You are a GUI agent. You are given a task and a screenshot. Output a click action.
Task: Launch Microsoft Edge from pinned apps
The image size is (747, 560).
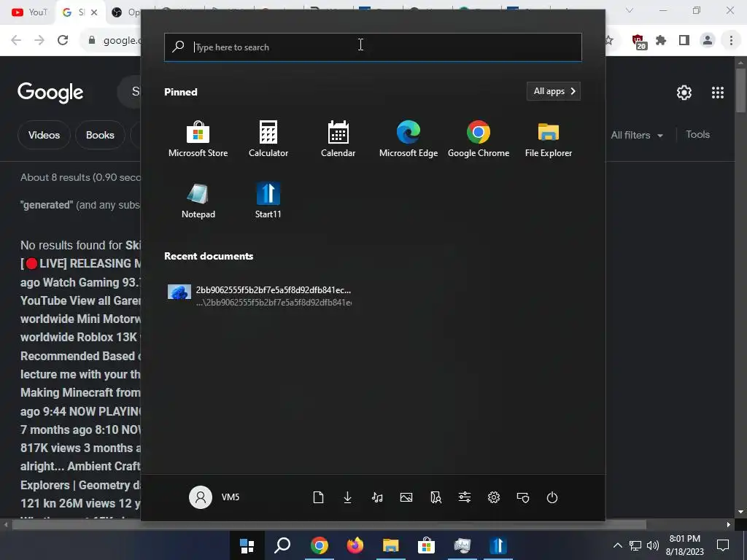[409, 139]
